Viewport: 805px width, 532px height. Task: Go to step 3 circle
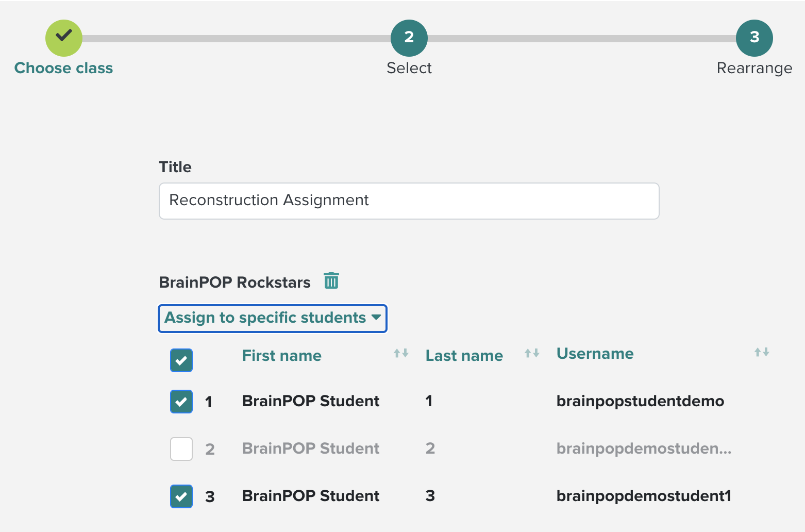point(754,38)
